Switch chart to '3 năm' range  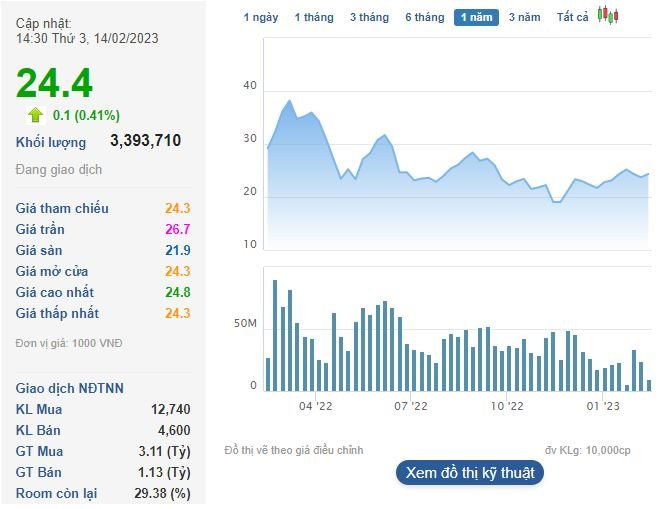coord(524,17)
